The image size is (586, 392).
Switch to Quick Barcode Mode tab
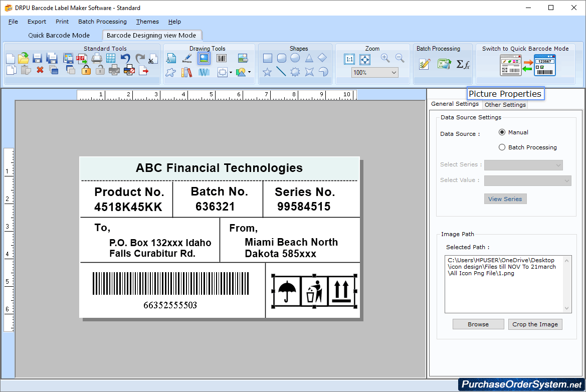point(59,35)
